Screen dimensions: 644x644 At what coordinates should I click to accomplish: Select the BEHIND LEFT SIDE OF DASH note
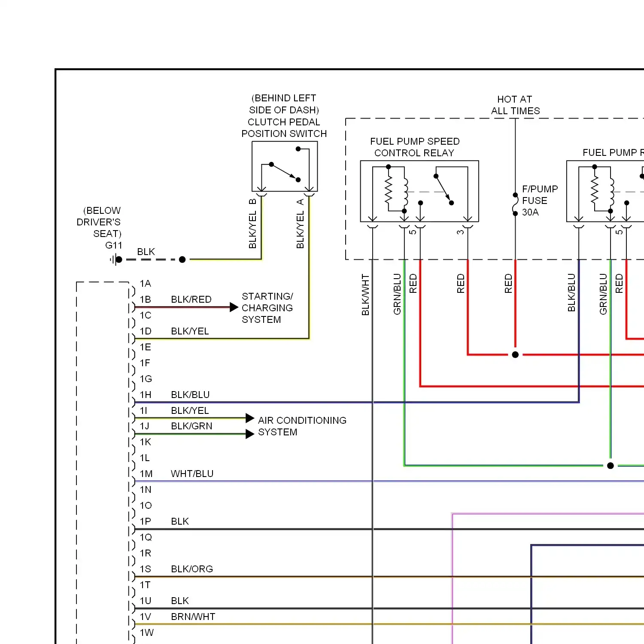(x=284, y=104)
